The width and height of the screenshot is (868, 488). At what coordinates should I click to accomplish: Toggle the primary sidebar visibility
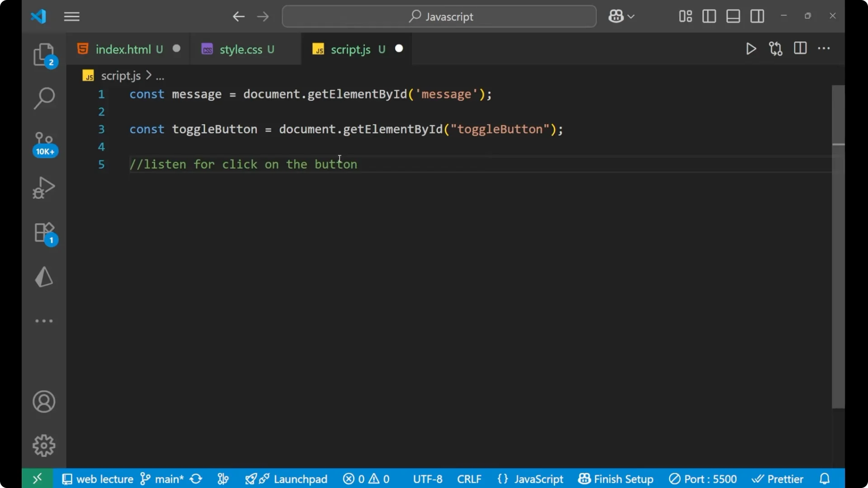pos(709,16)
